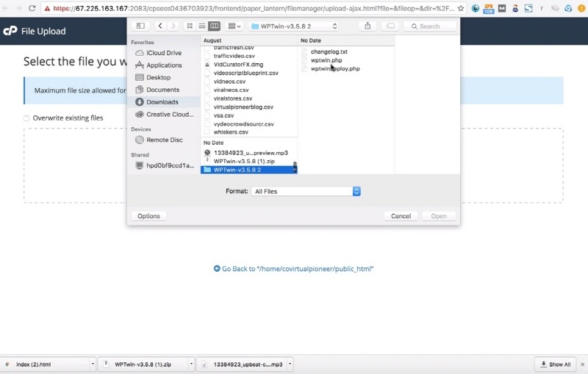Open options for the 13384923 mp3 download

point(290,364)
